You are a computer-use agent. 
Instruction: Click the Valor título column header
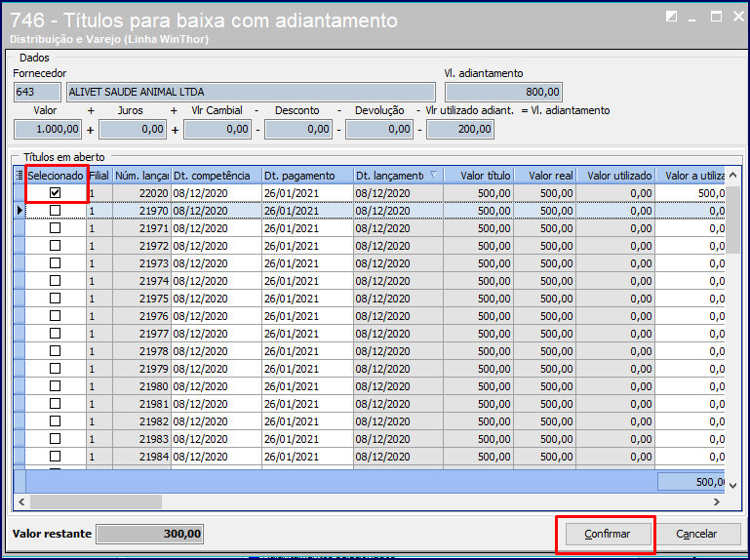(x=479, y=176)
